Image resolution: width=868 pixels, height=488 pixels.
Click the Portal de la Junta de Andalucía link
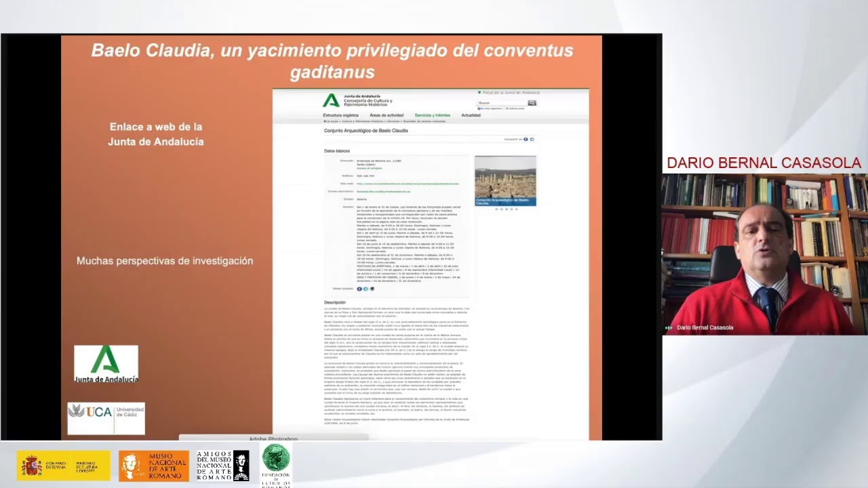(511, 92)
